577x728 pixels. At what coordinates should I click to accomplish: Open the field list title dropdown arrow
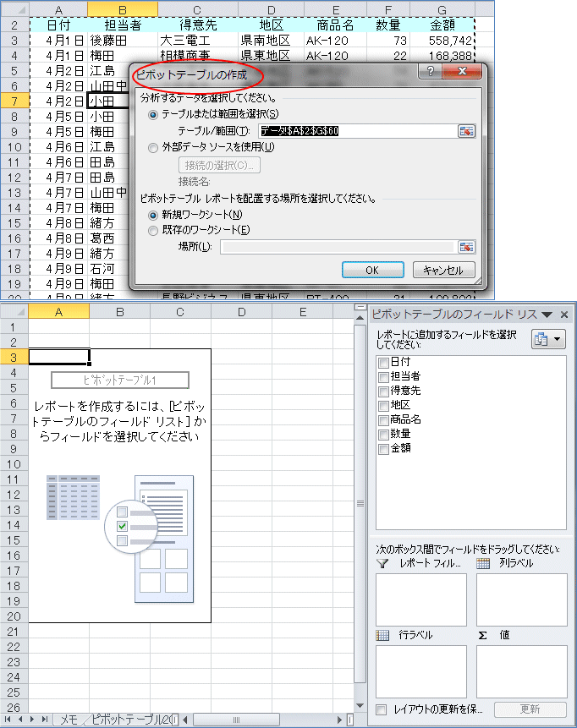click(547, 315)
